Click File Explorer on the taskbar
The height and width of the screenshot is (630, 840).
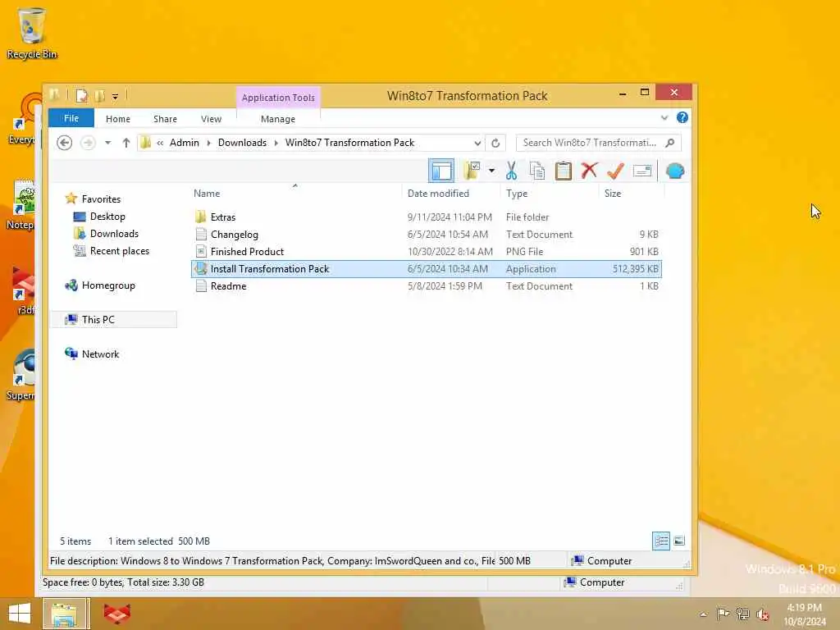click(64, 614)
